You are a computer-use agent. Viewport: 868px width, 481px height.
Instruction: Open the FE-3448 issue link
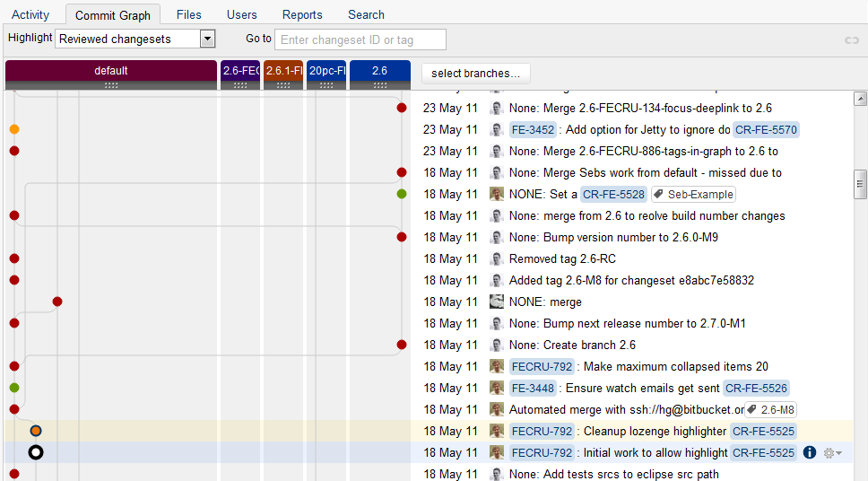point(533,389)
